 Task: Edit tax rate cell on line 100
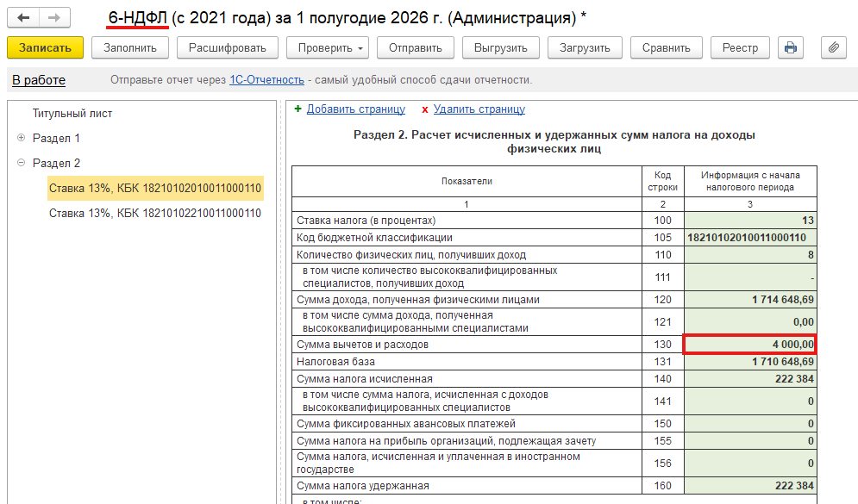point(750,221)
